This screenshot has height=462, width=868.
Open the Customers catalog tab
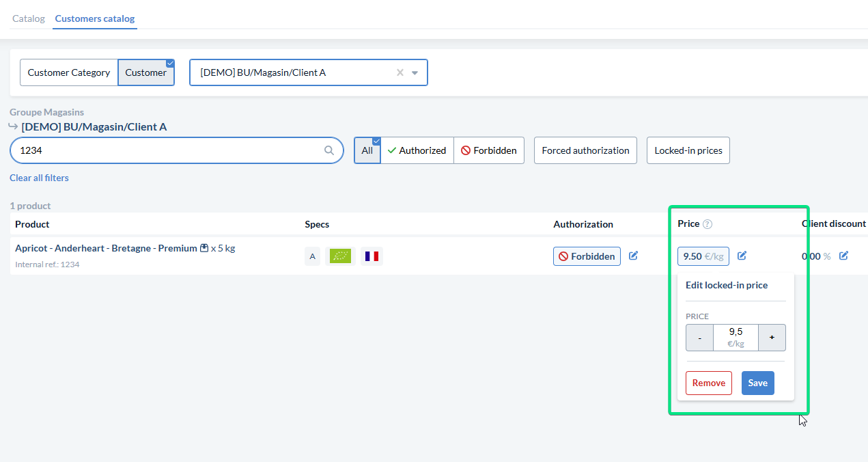click(x=95, y=18)
